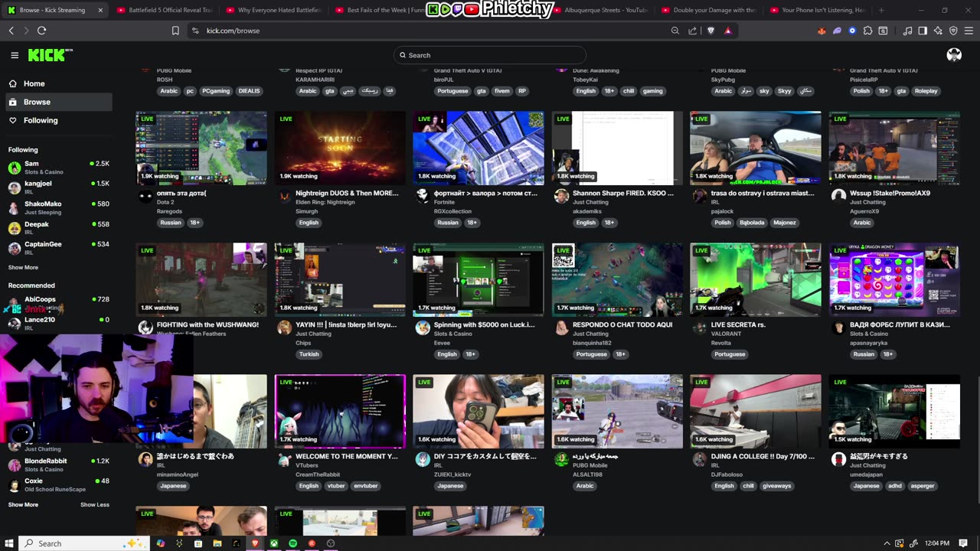Click the vtuber tag under CreamTheRabbit
Screen dimensions: 980x551
pyautogui.click(x=336, y=486)
